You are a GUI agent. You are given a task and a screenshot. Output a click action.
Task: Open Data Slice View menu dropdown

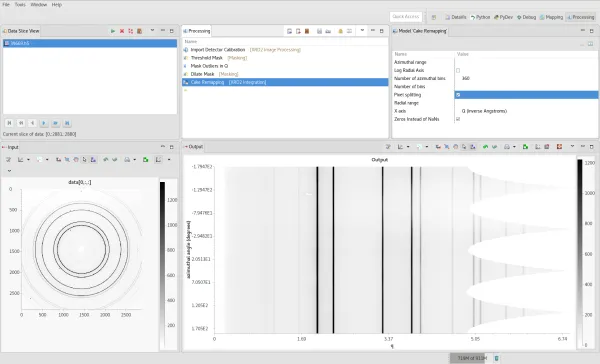(x=152, y=31)
